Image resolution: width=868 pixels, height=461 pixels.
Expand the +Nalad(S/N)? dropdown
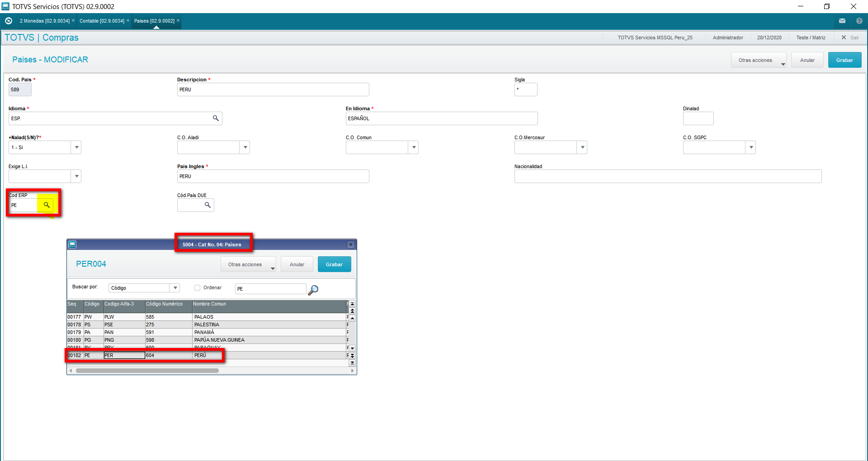[x=76, y=147]
